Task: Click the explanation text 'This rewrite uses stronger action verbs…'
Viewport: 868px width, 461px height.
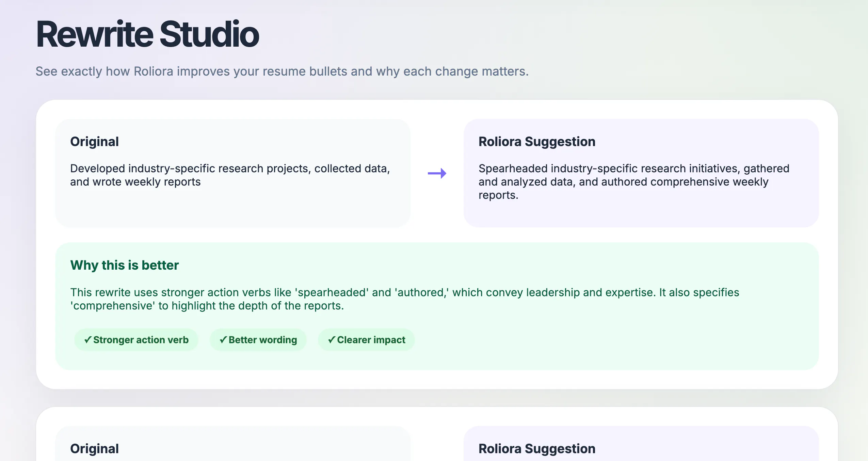Action: [x=405, y=299]
